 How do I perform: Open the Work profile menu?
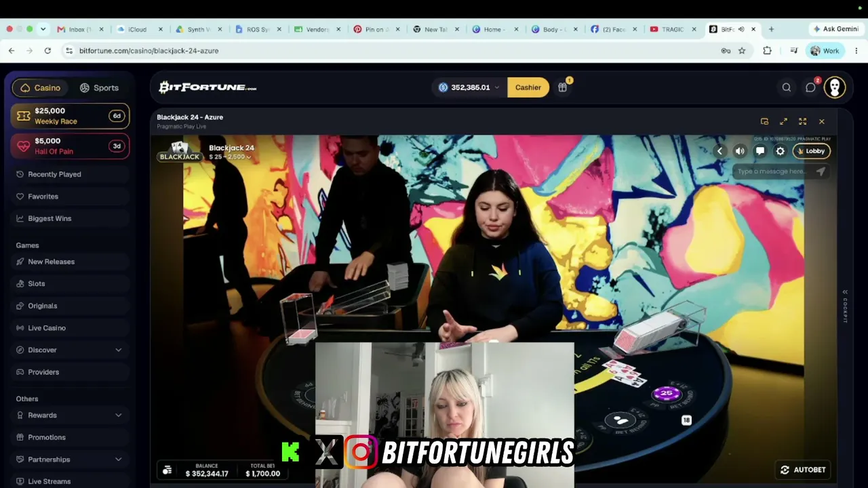coord(825,51)
